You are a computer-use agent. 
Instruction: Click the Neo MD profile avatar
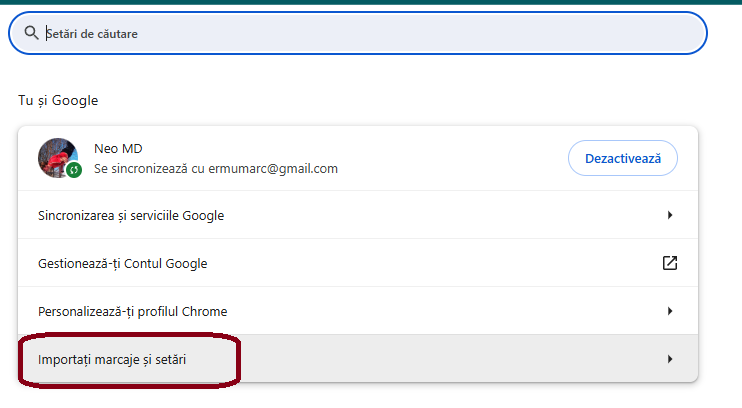coord(57,157)
